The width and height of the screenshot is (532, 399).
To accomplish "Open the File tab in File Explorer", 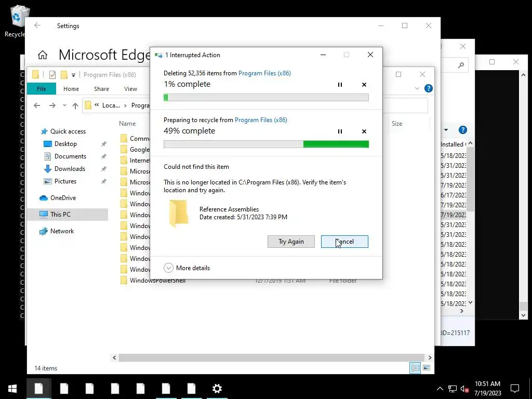I will tap(42, 89).
